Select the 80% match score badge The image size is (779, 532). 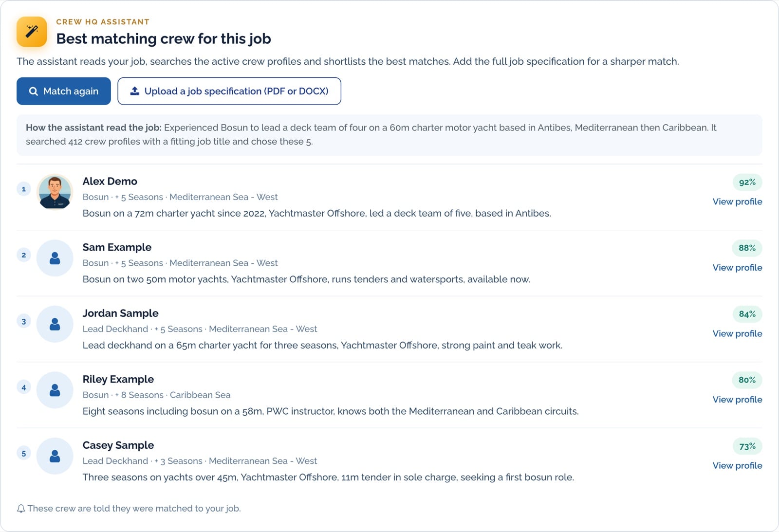[x=747, y=380]
